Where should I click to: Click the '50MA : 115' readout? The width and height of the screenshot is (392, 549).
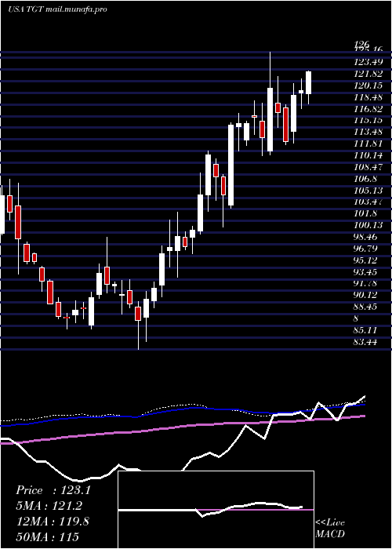(47, 536)
